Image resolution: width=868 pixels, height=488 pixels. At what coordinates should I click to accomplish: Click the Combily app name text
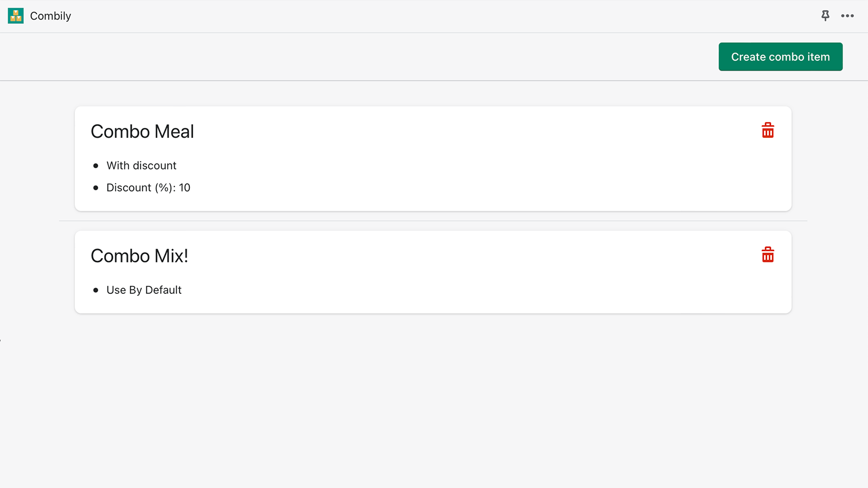[x=50, y=16]
